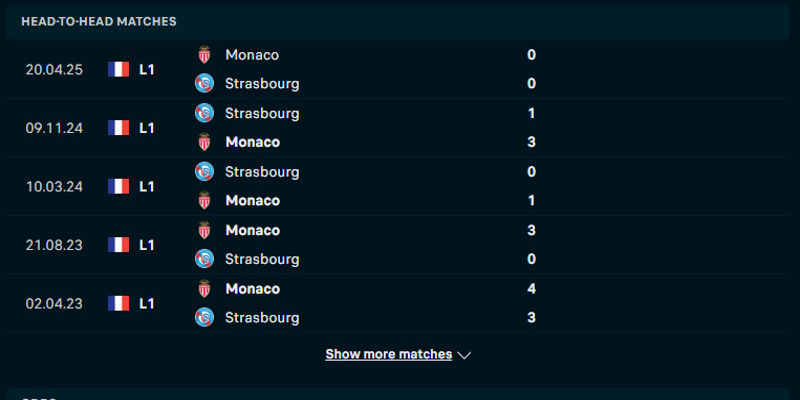
Task: Select Strasbourg team name in 10.03.24 match
Action: pyautogui.click(x=262, y=172)
